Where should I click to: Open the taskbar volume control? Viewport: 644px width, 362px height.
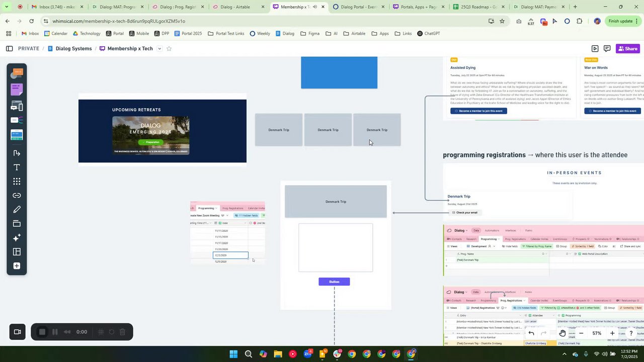[605, 354]
